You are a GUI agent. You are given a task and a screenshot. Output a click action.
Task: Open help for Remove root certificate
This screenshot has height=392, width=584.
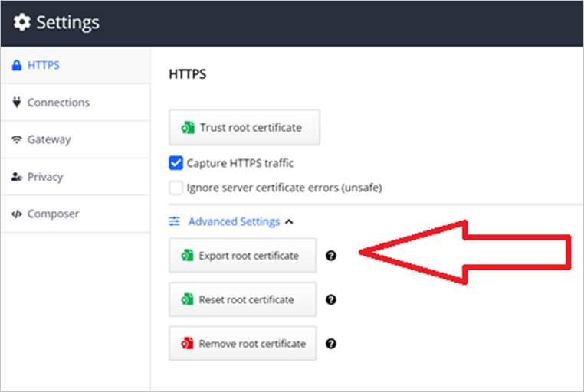tap(331, 344)
